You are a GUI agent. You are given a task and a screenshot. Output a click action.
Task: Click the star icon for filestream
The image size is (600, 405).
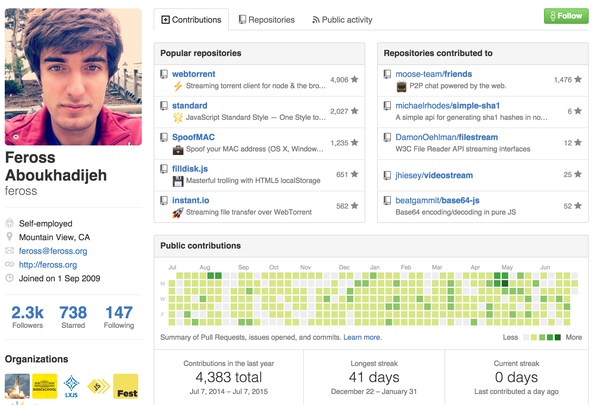click(578, 142)
